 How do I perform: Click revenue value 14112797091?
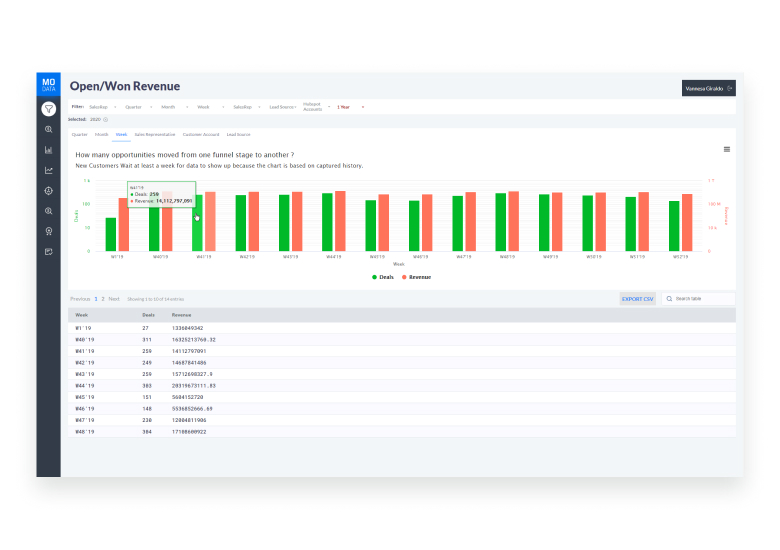[189, 351]
